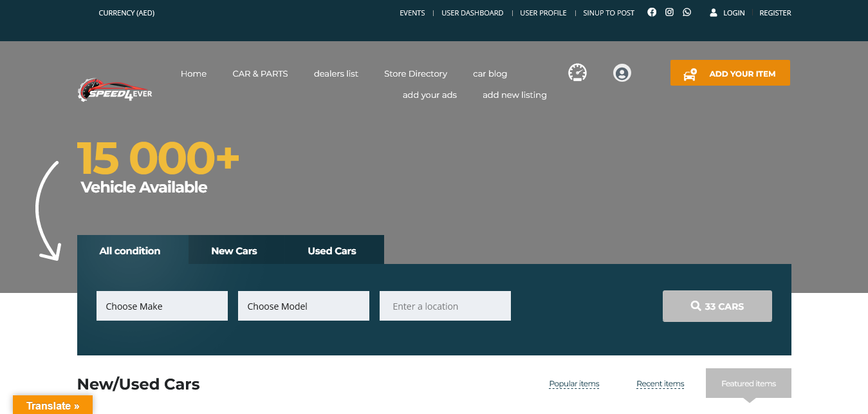Click the speedometer icon in header
Image resolution: width=868 pixels, height=414 pixels.
click(x=577, y=73)
